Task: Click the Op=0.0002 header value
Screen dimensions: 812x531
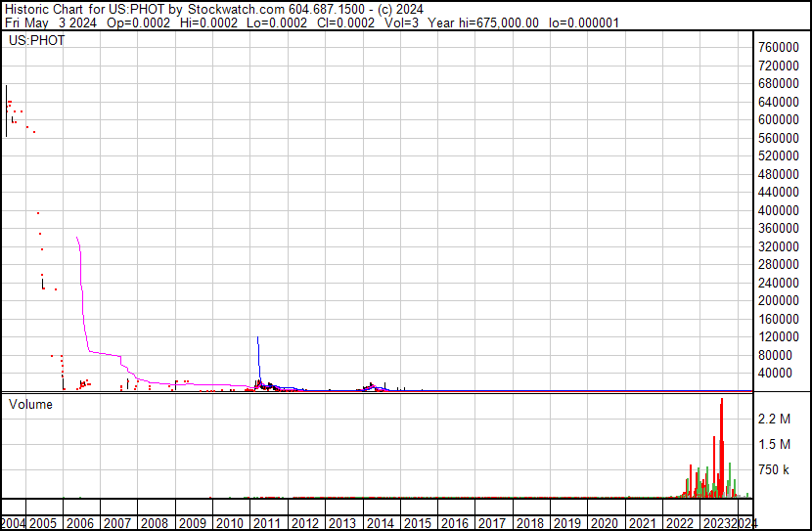Action: coord(138,22)
